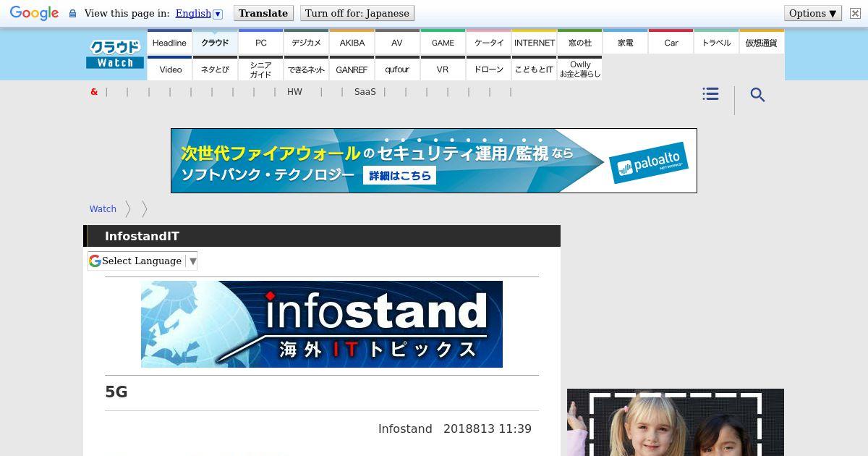
Task: Click the 5G article title
Action: tap(116, 392)
